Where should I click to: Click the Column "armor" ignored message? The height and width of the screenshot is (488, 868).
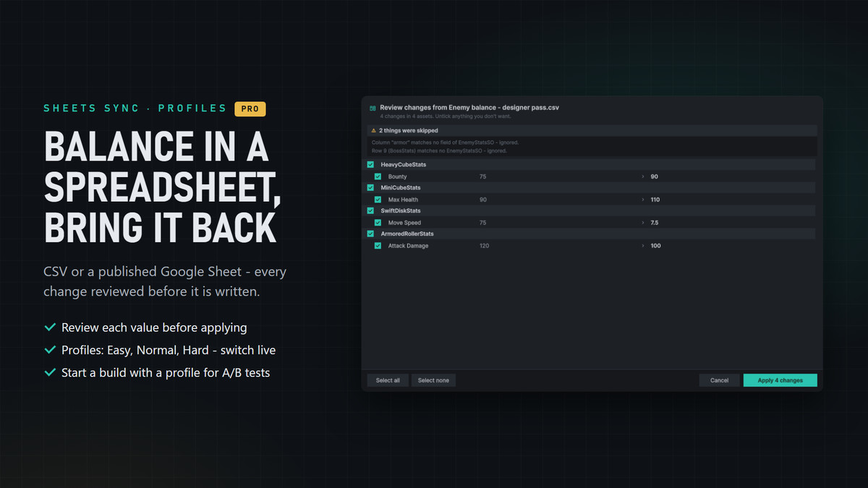click(x=444, y=142)
